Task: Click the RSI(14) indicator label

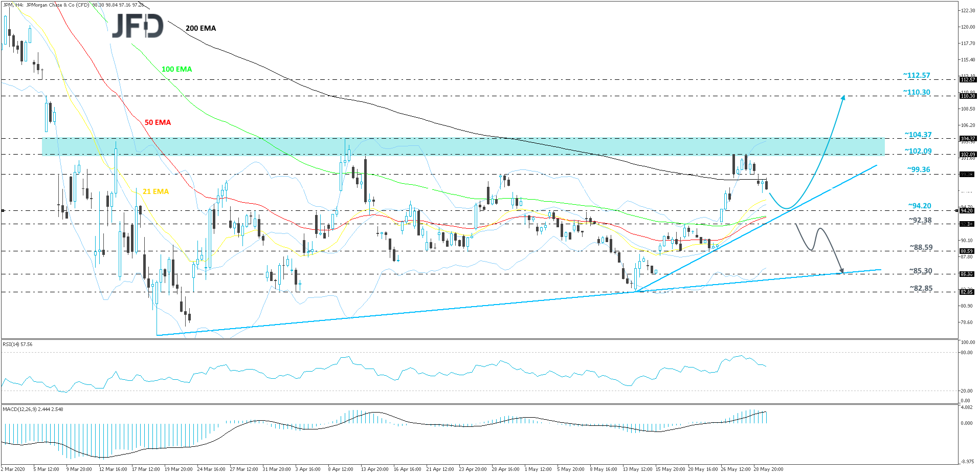Action: (17, 344)
